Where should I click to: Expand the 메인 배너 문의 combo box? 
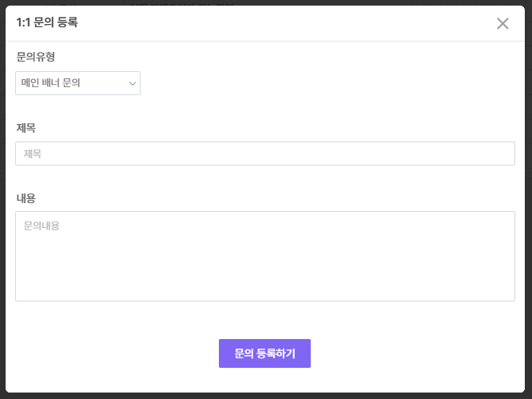(77, 82)
